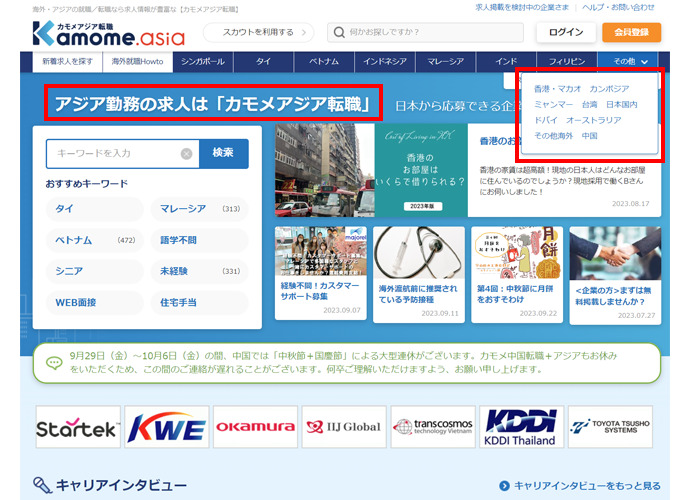
Task: Open the transcosmos Vietnam logo
Action: (433, 427)
